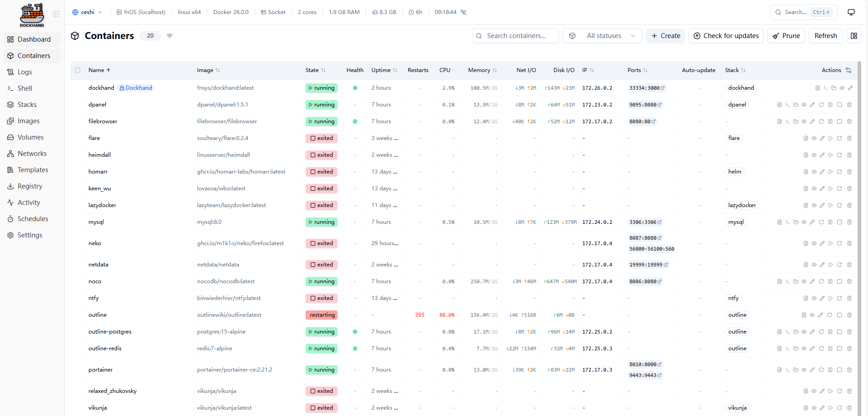Open the Volumes page

coord(32,137)
